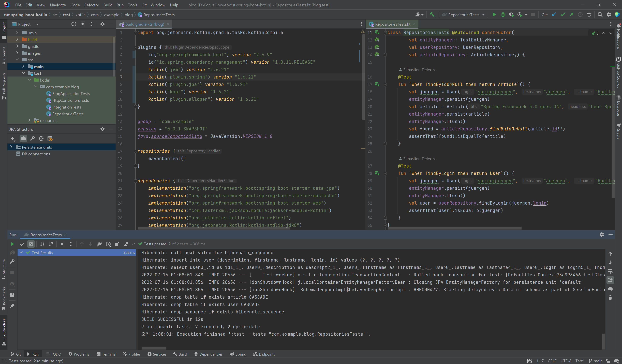Open GitHub Copilot status bar icon

[529, 361]
